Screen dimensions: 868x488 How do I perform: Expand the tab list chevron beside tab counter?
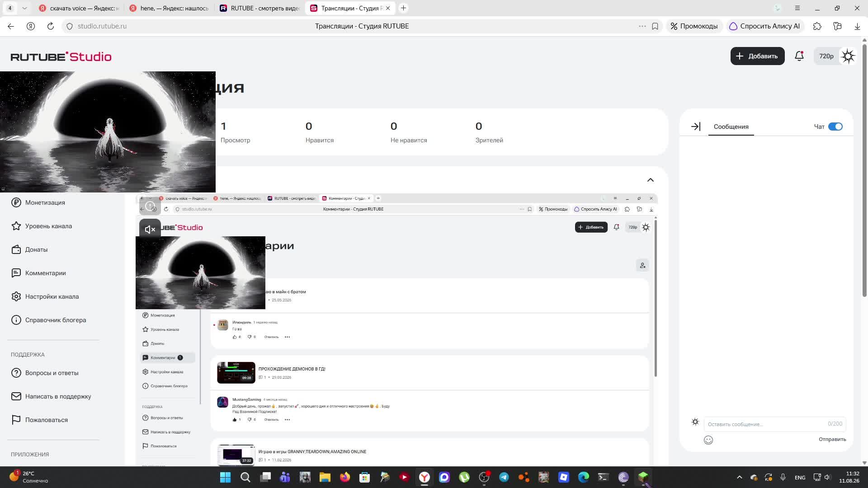tap(24, 8)
